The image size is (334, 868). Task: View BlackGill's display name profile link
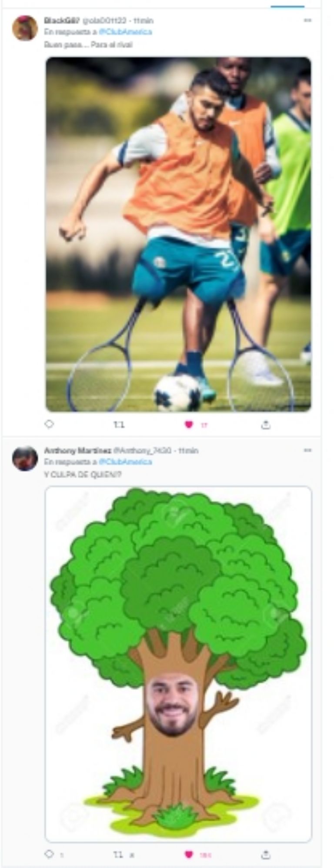point(62,20)
